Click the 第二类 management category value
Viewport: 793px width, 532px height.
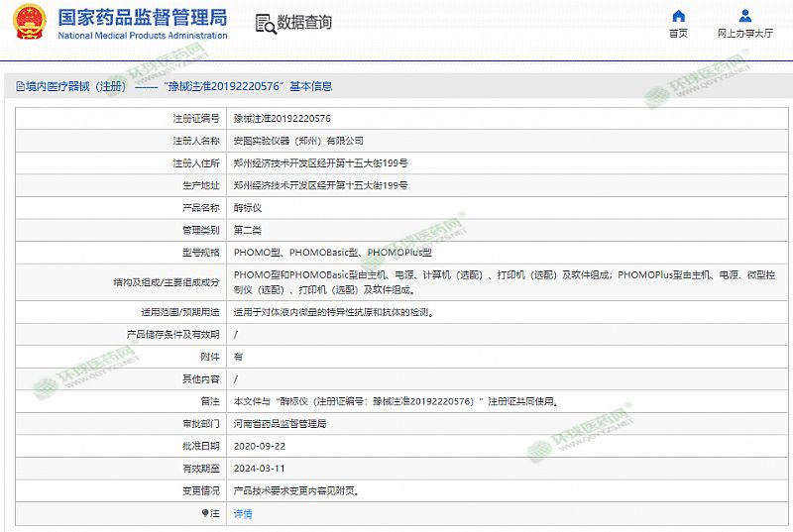click(x=247, y=231)
